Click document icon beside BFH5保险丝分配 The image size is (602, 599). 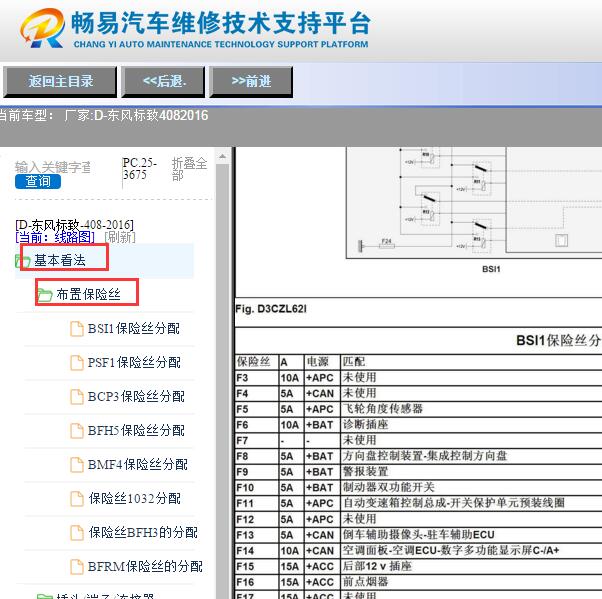[77, 431]
